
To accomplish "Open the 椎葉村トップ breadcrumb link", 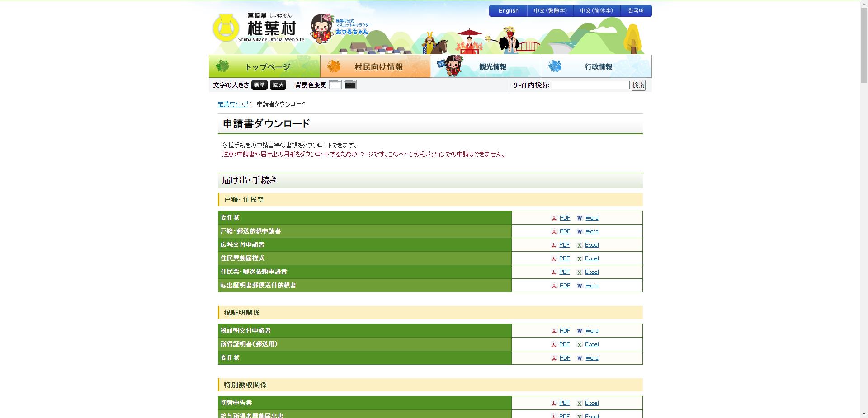I will (x=231, y=104).
